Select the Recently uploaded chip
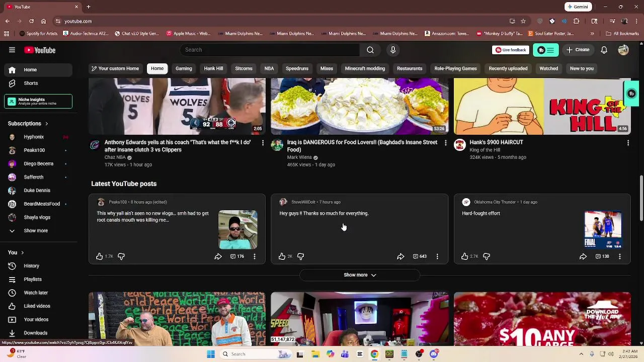 [x=508, y=68]
